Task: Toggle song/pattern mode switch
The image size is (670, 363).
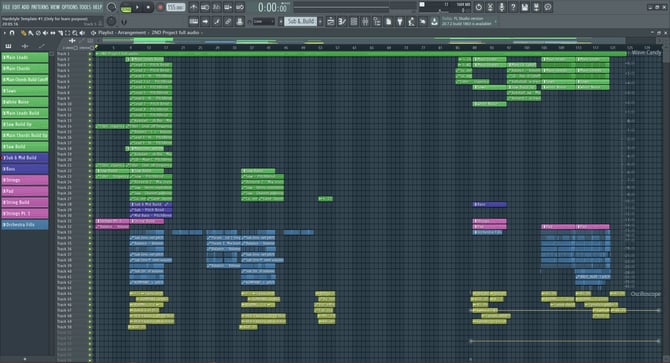Action: tap(126, 7)
